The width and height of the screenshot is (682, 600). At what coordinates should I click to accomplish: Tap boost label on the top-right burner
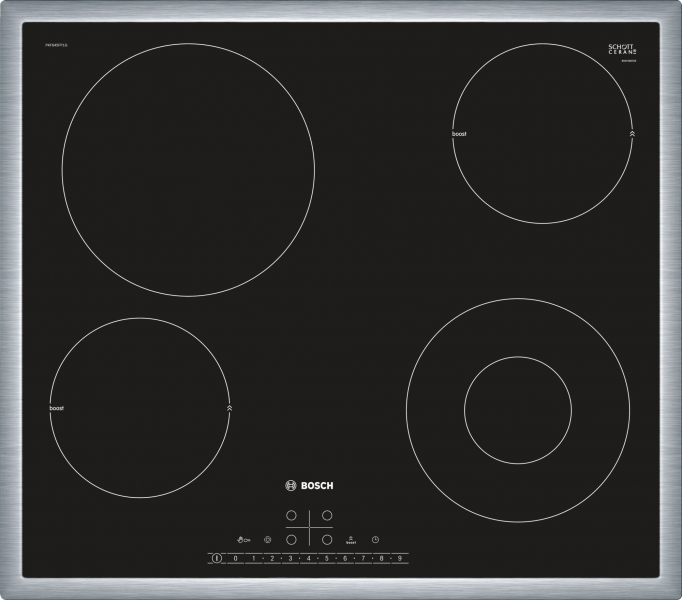pos(459,133)
